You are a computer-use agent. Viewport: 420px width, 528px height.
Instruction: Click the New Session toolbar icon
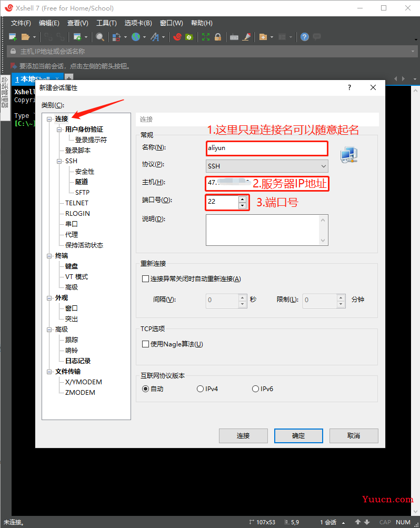pyautogui.click(x=13, y=37)
